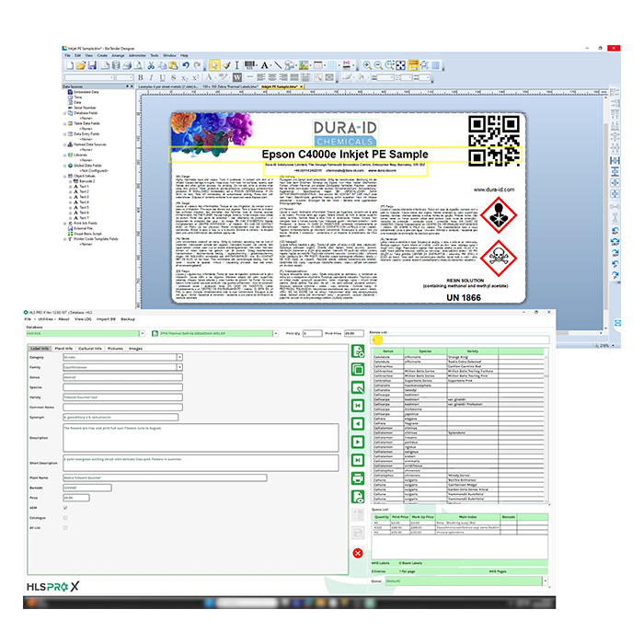Viewport: 644px width, 644px height.
Task: Go to previous record in HLS PRO
Action: (358, 424)
